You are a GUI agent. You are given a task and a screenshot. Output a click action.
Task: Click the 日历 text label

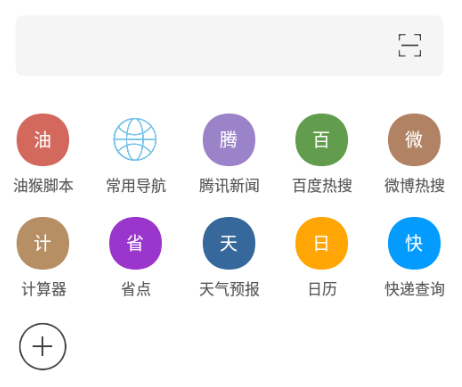[x=323, y=289]
